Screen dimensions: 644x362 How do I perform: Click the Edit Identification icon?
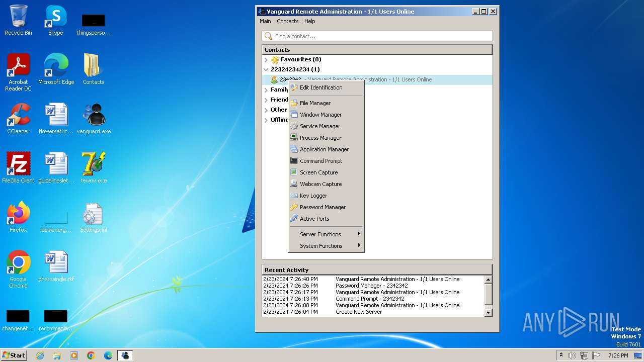pyautogui.click(x=294, y=87)
